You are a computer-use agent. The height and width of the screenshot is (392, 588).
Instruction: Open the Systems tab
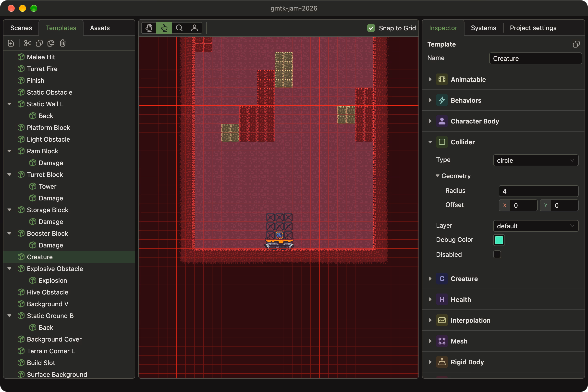point(483,28)
